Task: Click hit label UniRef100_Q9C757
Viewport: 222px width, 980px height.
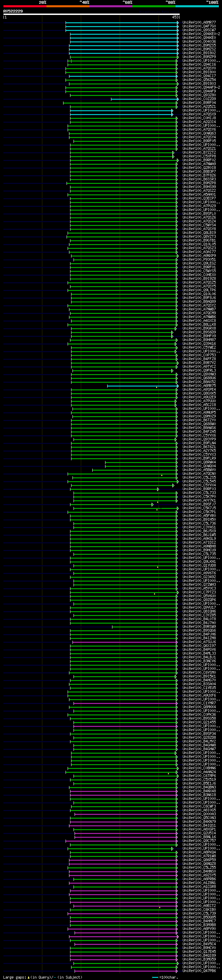Action: (x=199, y=841)
